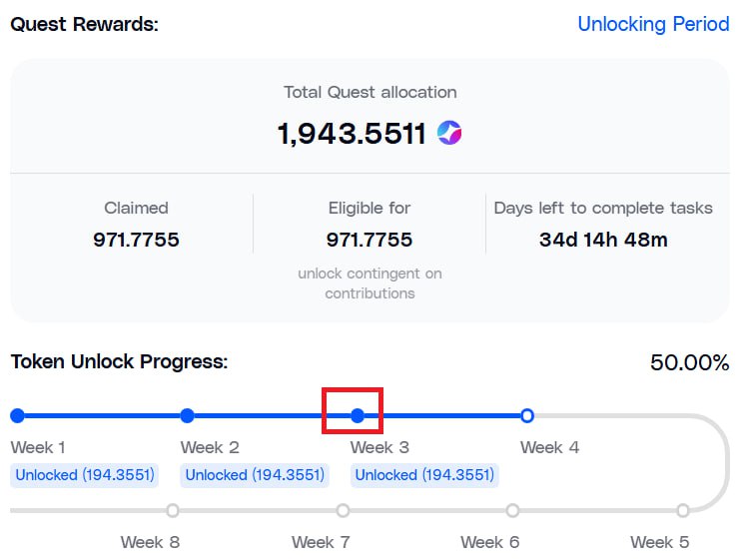
Task: Click the total allocation 1,943.5511 figure
Action: [352, 133]
